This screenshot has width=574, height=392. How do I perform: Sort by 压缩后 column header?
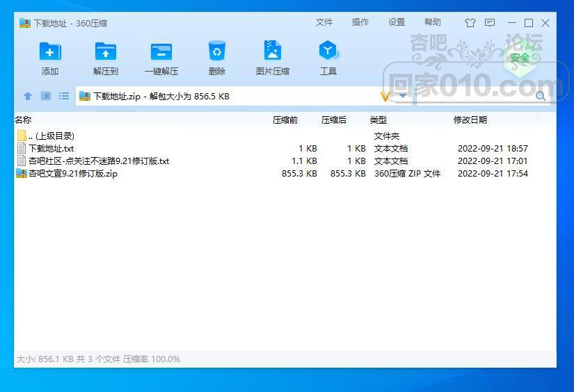[x=334, y=120]
